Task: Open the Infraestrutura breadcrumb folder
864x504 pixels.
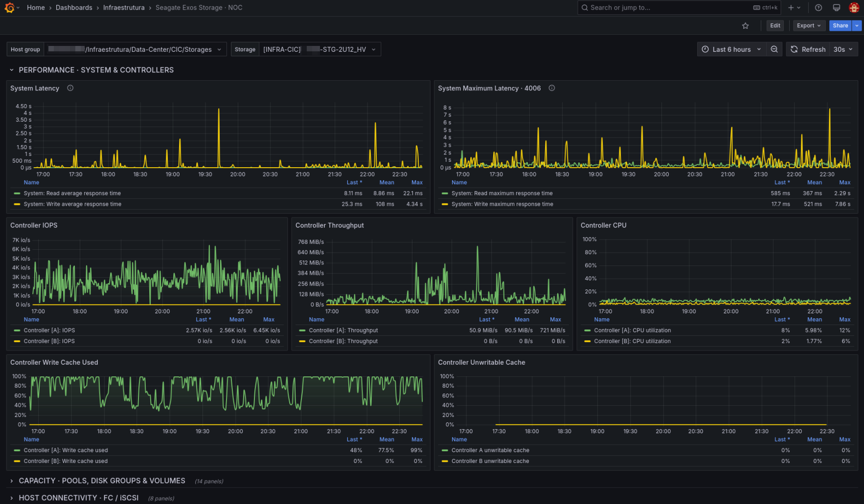Action: [124, 7]
